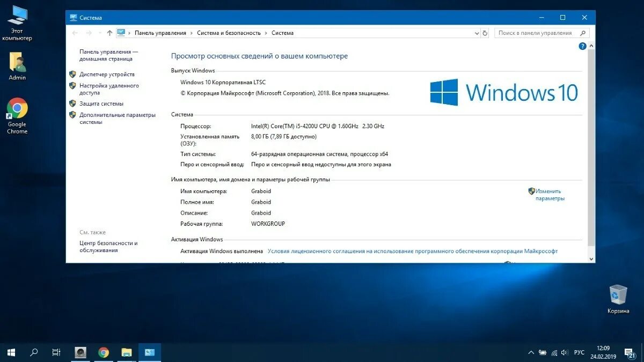The width and height of the screenshot is (644, 362).
Task: Click Graboid next to Имя компьютера
Action: click(261, 191)
